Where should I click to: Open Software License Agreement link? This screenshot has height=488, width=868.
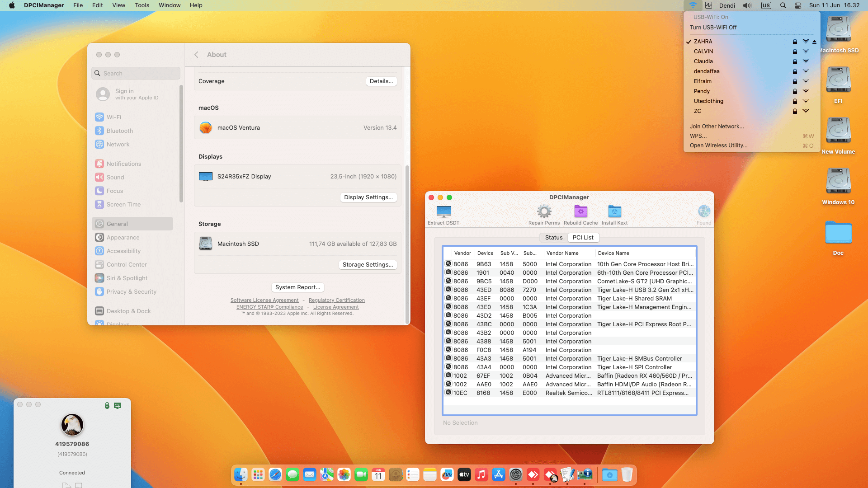click(264, 300)
